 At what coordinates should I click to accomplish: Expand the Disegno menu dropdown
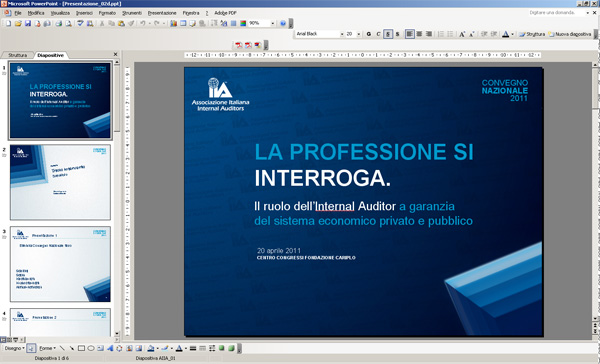tap(15, 348)
